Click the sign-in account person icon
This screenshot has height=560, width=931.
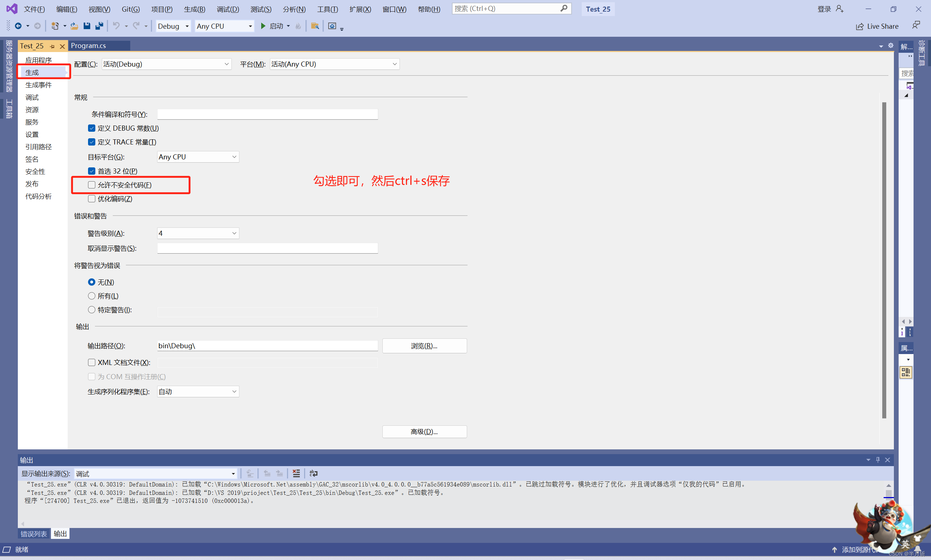click(x=839, y=9)
